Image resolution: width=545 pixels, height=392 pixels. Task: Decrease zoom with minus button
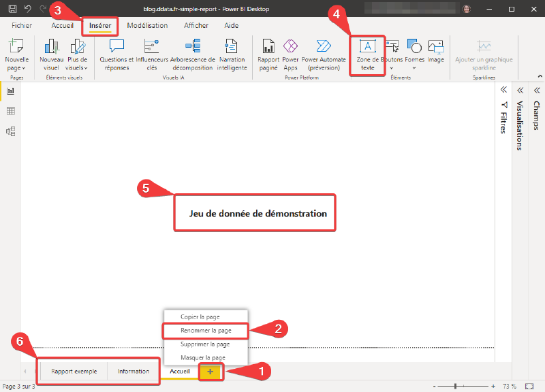pos(435,386)
